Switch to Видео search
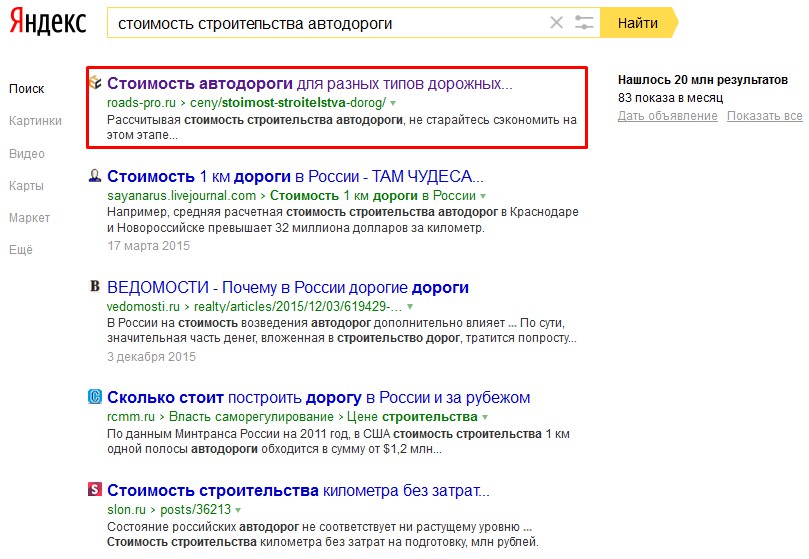 [27, 154]
